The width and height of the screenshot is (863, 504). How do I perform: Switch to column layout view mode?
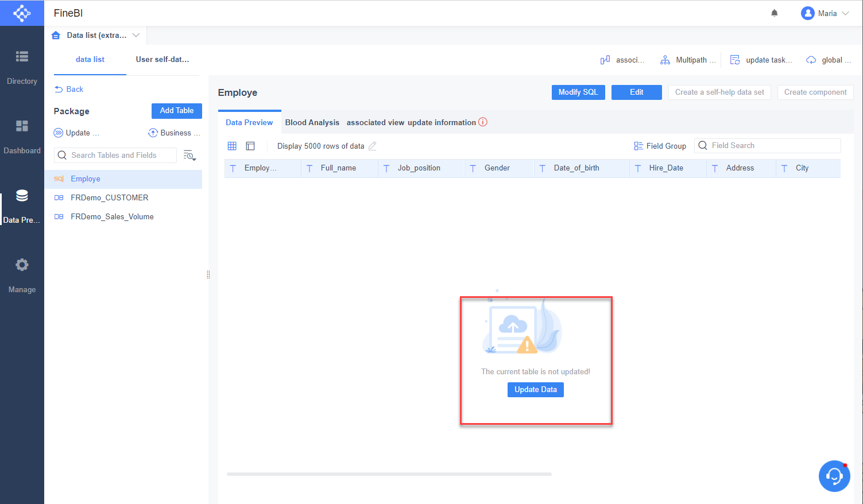coord(250,146)
